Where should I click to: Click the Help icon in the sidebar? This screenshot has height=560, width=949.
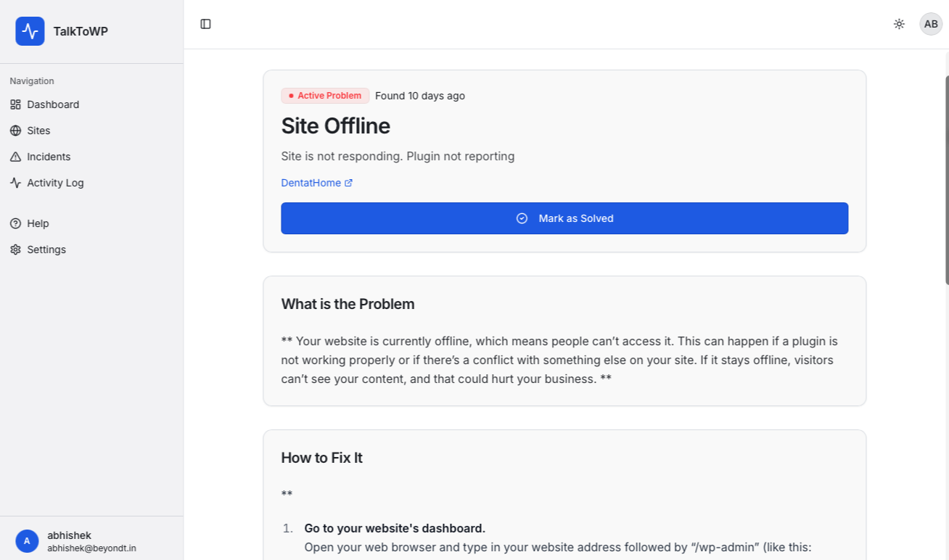[15, 223]
